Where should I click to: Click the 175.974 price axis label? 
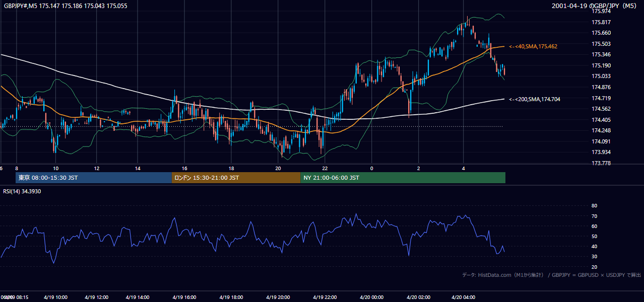point(601,11)
